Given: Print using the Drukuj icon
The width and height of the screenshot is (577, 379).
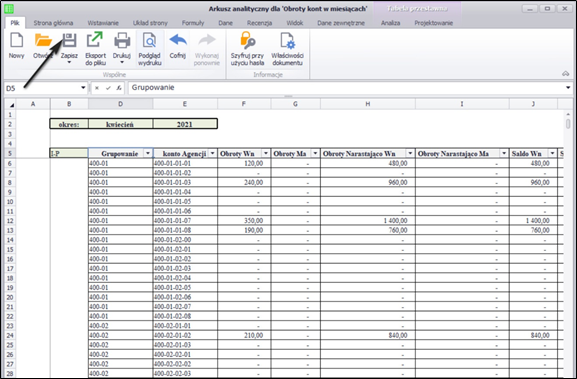Looking at the screenshot, I should pos(122,40).
